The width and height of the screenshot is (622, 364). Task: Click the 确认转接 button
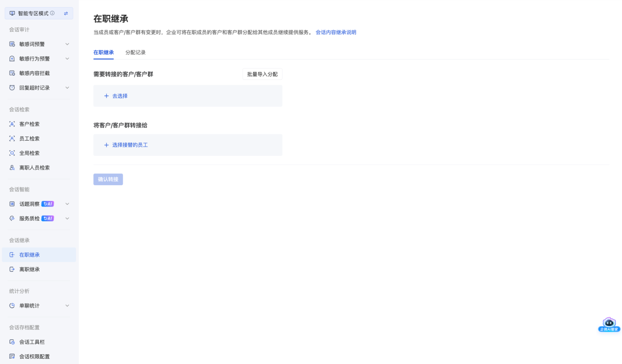[x=108, y=180]
